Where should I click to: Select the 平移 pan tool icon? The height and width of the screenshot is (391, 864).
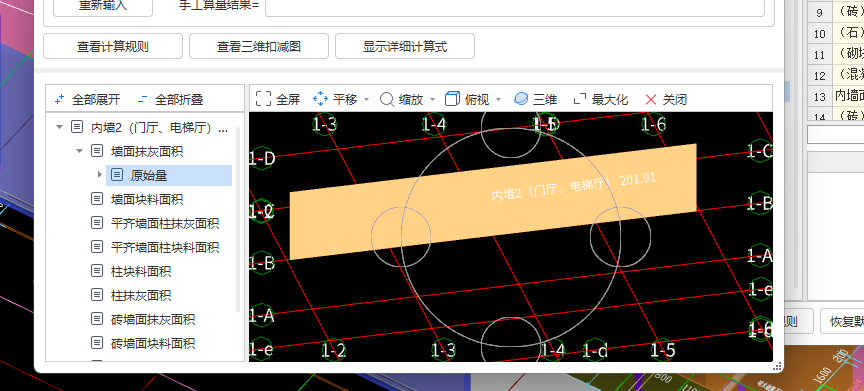tap(321, 99)
